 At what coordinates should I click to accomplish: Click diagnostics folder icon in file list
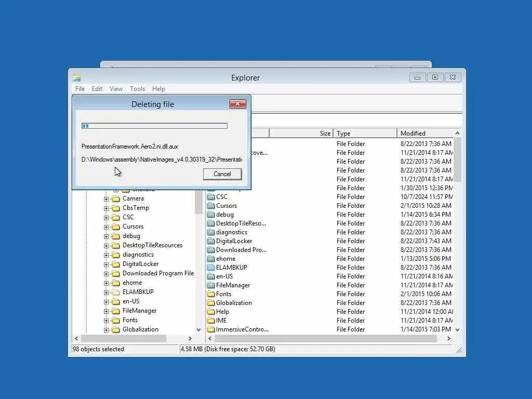click(211, 232)
